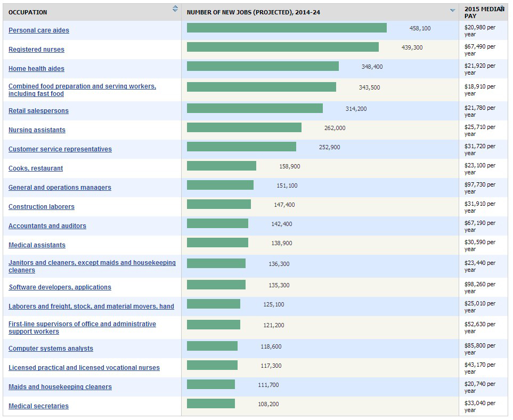Click the 262,000 jobs value
Viewport: 513px width, 420px height.
click(x=335, y=128)
